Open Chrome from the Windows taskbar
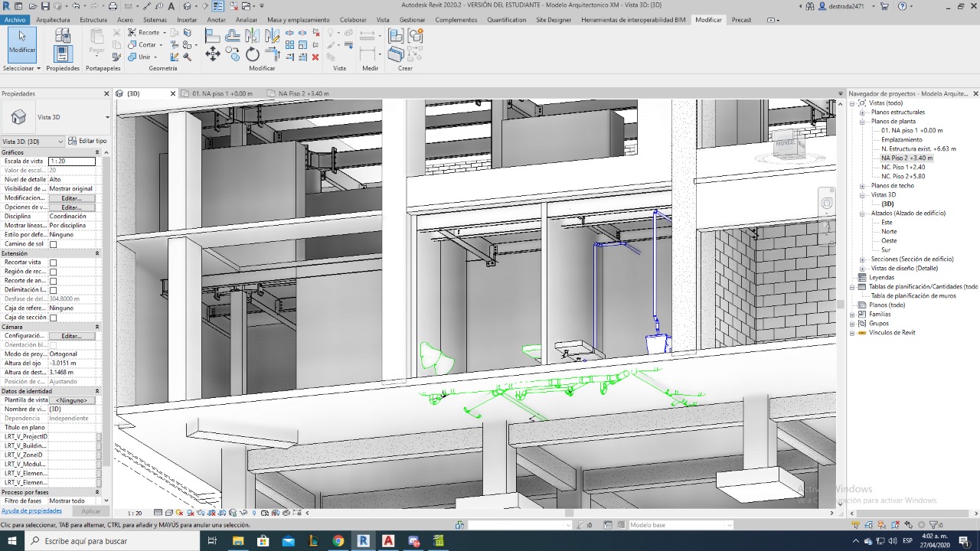Screen dimensions: 980x551 [338, 541]
